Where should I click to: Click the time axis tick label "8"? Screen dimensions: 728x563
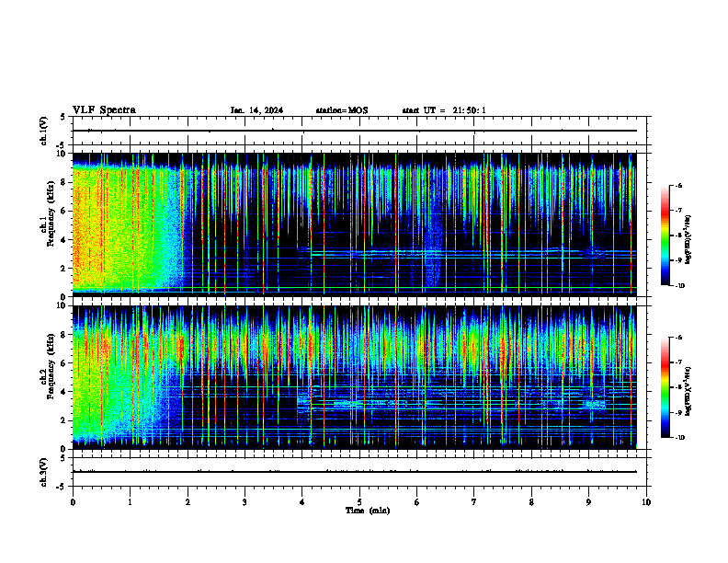click(531, 502)
